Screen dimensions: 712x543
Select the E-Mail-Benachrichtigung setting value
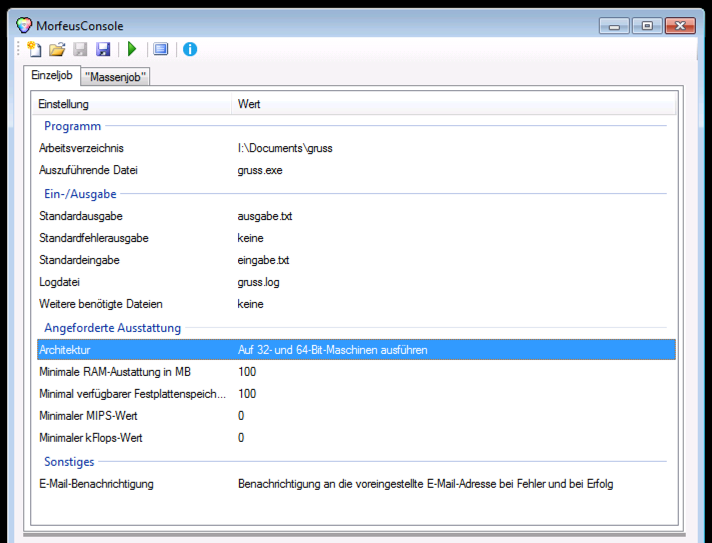click(x=425, y=484)
